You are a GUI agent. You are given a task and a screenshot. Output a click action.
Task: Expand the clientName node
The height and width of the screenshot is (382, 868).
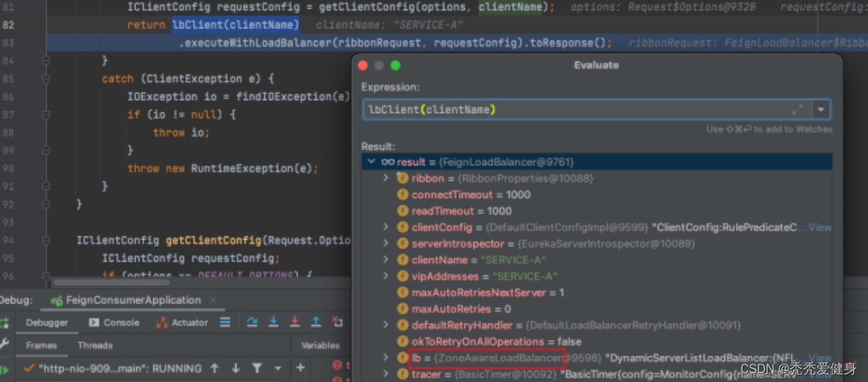(386, 260)
